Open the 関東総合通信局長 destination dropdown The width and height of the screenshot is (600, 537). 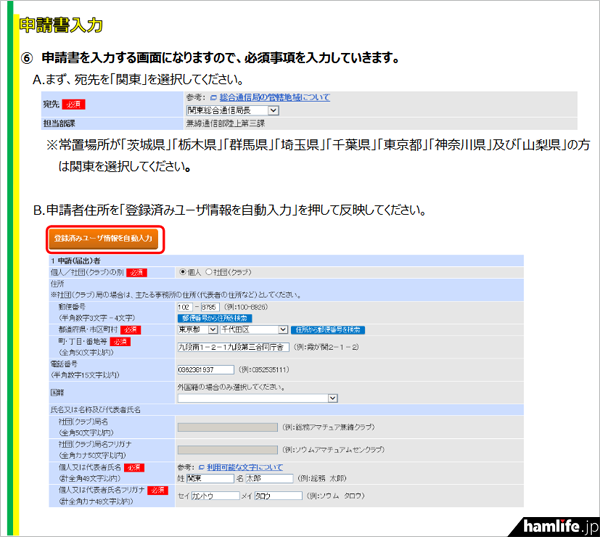[232, 110]
